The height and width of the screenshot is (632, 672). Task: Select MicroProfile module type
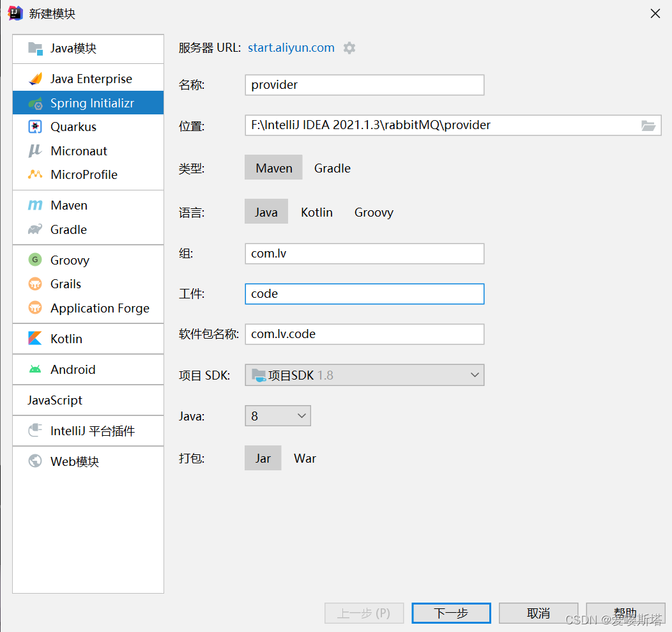pos(88,174)
